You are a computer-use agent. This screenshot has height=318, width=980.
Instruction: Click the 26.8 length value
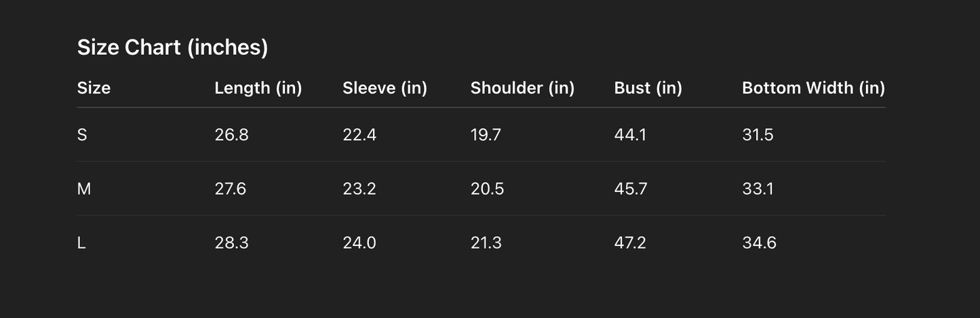[231, 135]
